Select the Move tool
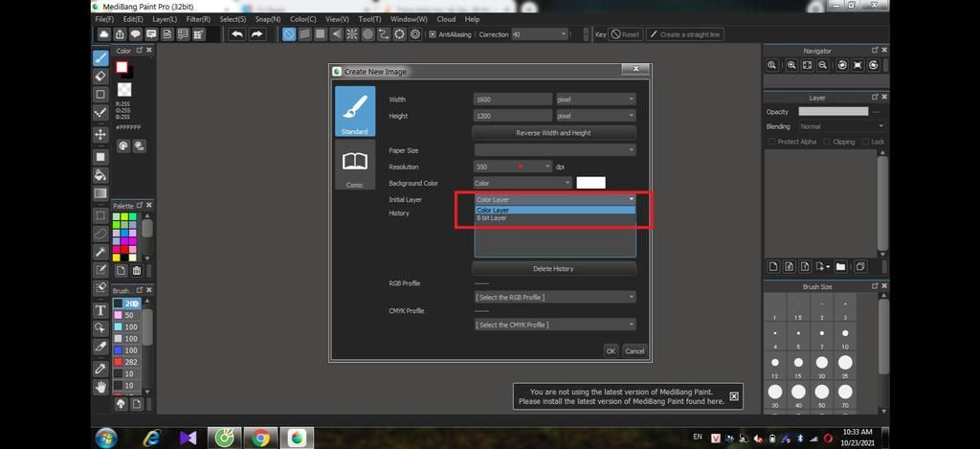Image resolution: width=980 pixels, height=449 pixels. tap(100, 134)
